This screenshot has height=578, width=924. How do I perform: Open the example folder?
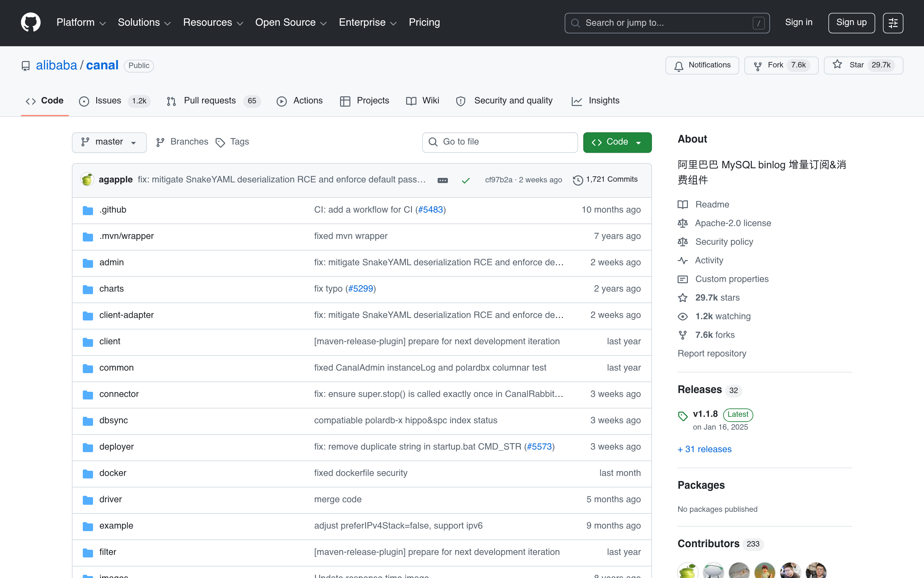tap(116, 526)
